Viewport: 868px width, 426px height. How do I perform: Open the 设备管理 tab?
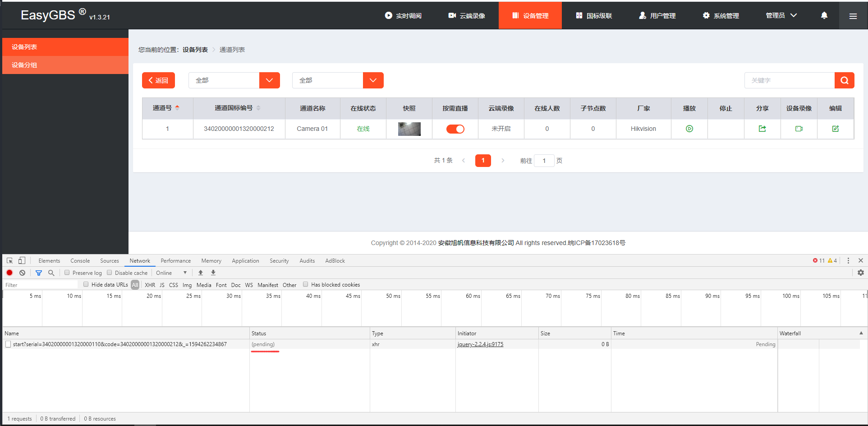point(530,15)
